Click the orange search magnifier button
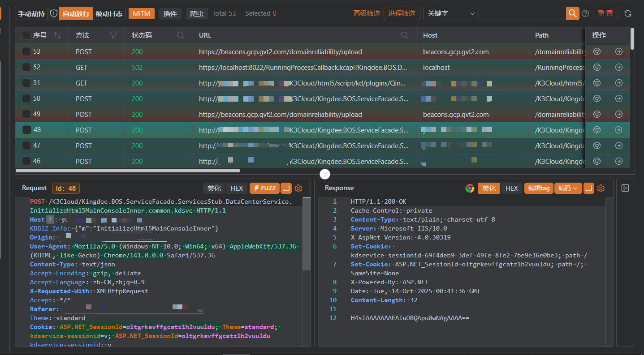Viewport: 644px width, 355px height. point(572,13)
